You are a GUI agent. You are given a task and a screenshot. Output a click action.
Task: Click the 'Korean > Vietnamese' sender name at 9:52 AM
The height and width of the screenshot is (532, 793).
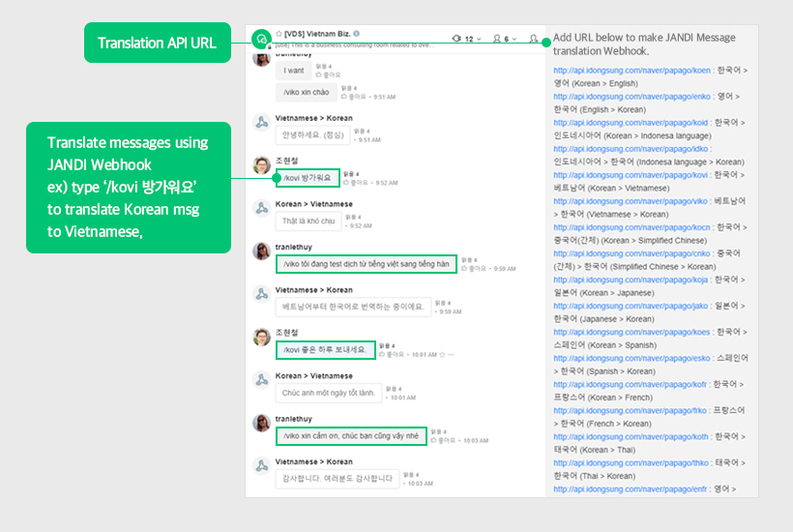click(x=313, y=204)
